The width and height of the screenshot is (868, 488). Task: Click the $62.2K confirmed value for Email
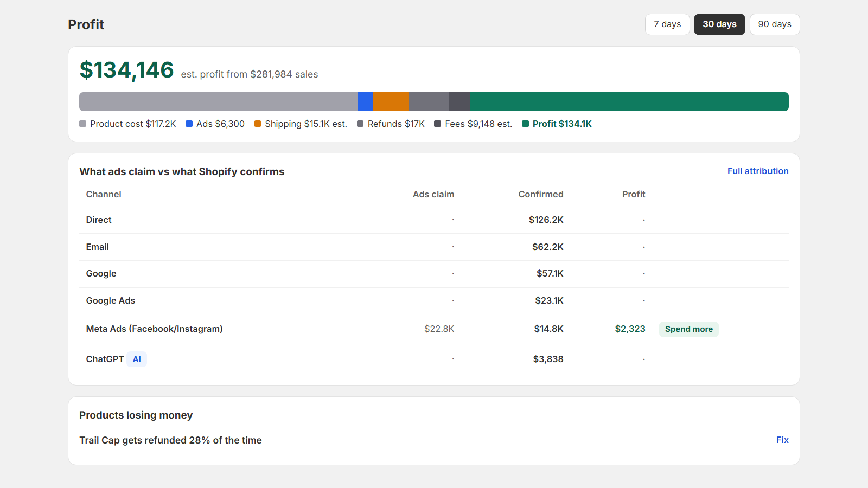pos(548,247)
